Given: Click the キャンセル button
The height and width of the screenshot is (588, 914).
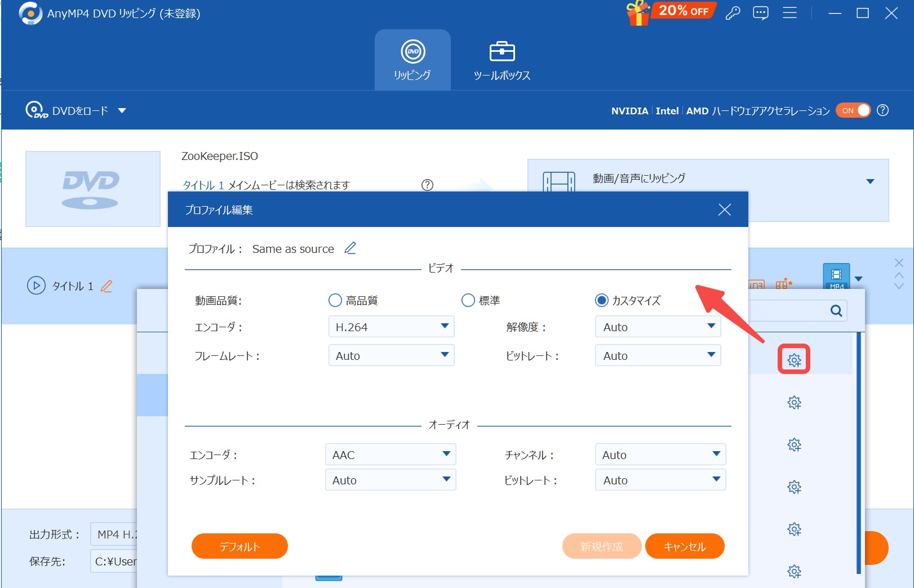Looking at the screenshot, I should pos(685,546).
